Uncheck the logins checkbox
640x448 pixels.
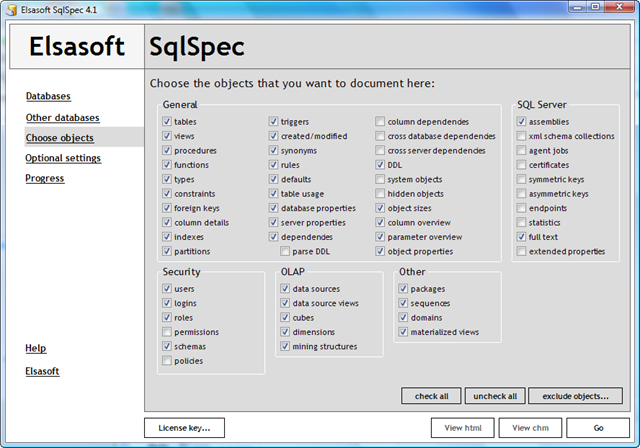pyautogui.click(x=167, y=303)
